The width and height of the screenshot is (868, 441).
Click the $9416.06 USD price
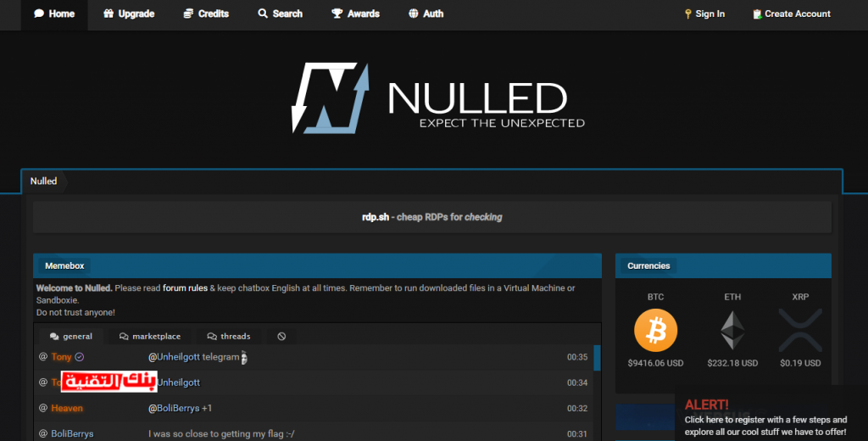[x=655, y=364]
